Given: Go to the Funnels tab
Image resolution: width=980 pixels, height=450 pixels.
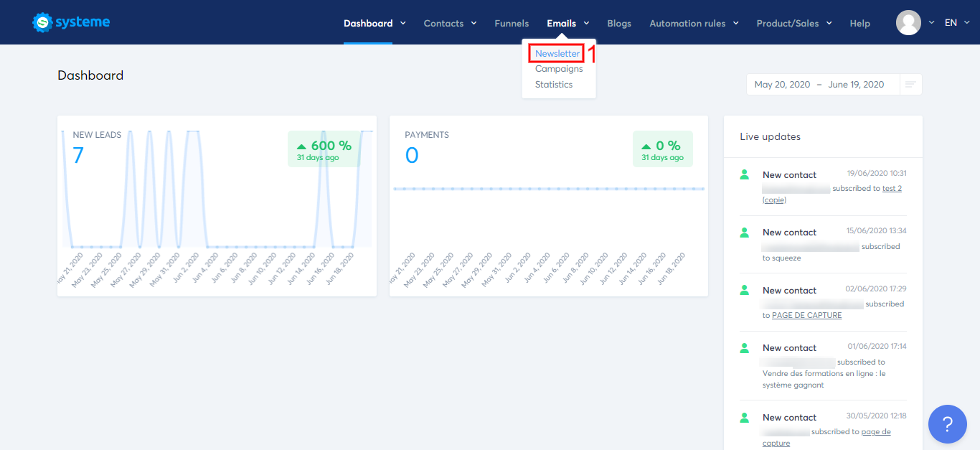Looking at the screenshot, I should tap(512, 23).
